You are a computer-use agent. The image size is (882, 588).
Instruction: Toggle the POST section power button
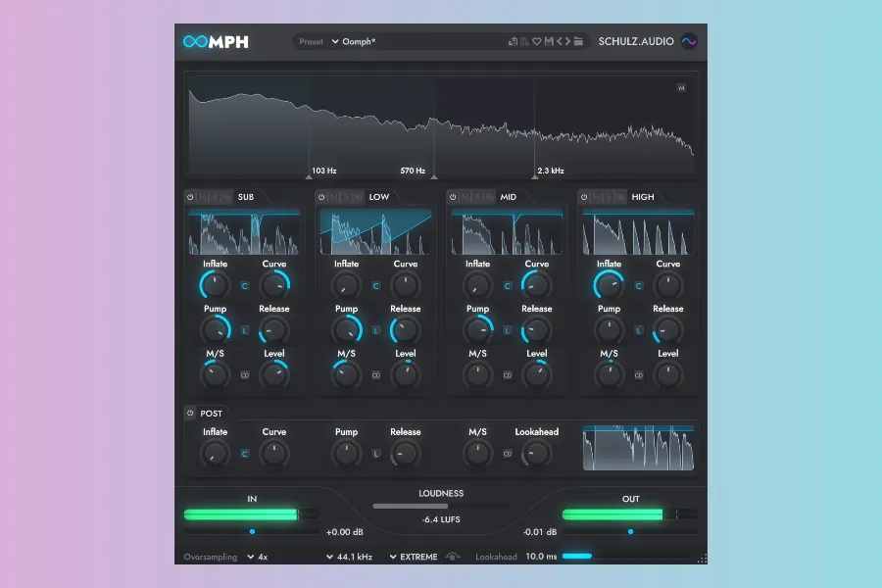[190, 414]
